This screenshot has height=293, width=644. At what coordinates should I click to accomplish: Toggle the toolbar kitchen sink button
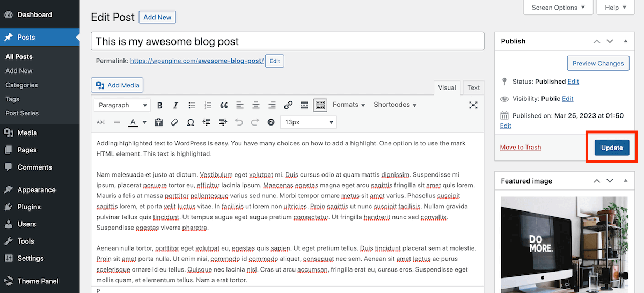(320, 105)
